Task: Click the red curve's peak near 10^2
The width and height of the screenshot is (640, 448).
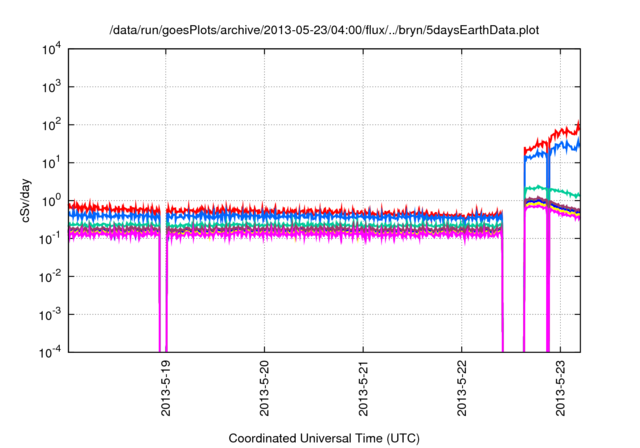Action: [578, 124]
